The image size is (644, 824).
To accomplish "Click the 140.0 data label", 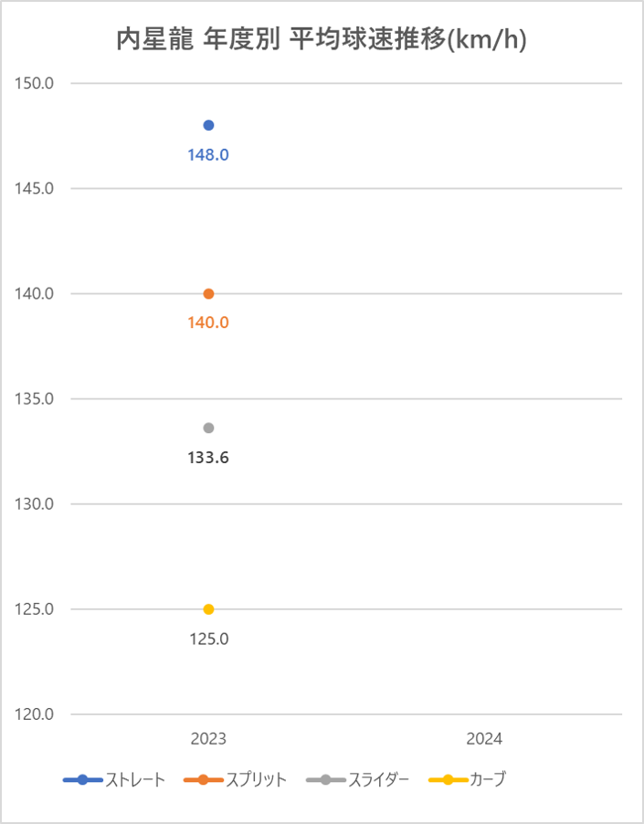I will tap(208, 322).
